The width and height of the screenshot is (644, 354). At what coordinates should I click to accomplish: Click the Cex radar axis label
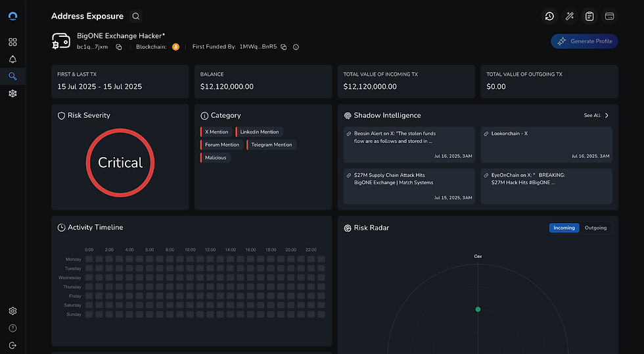(x=478, y=256)
